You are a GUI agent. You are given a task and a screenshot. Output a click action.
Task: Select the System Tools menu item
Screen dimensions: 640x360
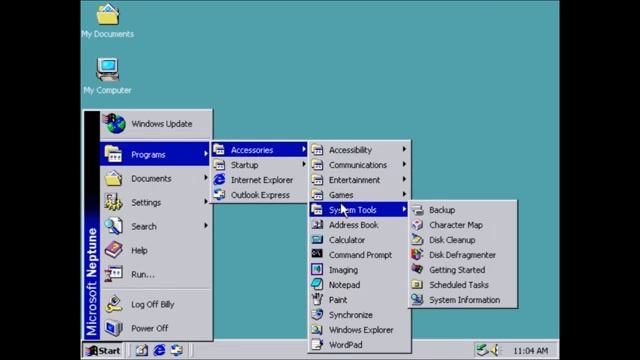359,210
